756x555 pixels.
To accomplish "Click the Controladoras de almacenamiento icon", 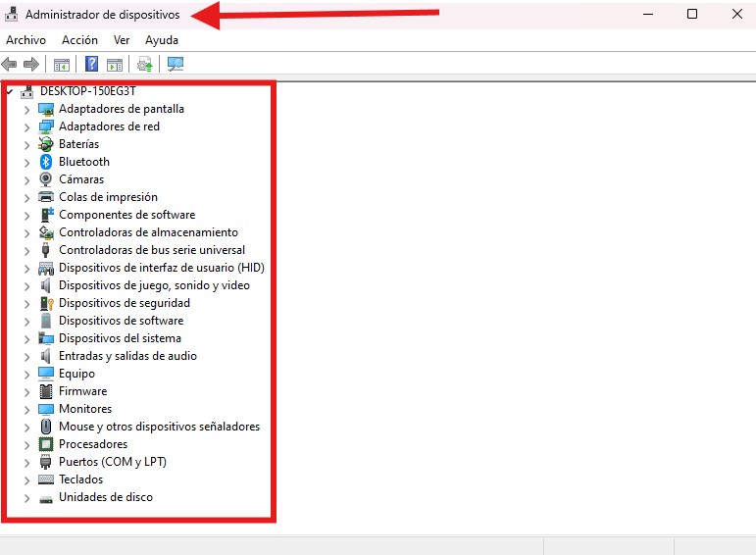I will (x=46, y=232).
